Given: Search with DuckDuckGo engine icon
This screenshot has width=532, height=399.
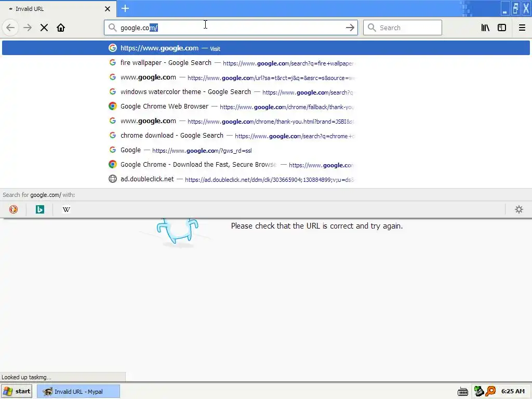Looking at the screenshot, I should (x=13, y=209).
